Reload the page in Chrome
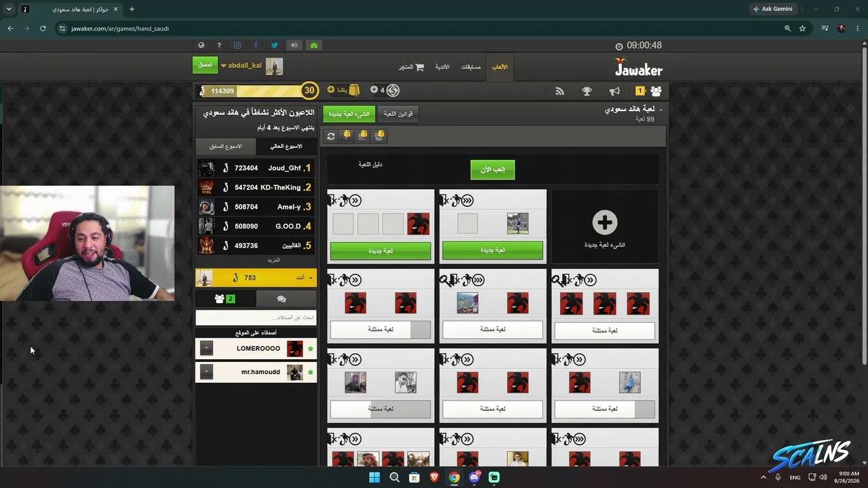 pyautogui.click(x=43, y=28)
